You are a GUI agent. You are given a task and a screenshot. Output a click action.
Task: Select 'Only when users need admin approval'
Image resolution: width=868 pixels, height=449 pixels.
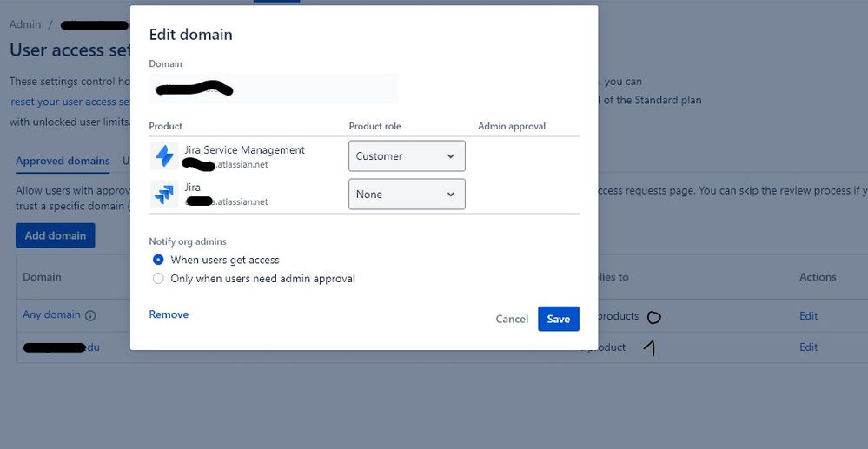click(x=158, y=279)
